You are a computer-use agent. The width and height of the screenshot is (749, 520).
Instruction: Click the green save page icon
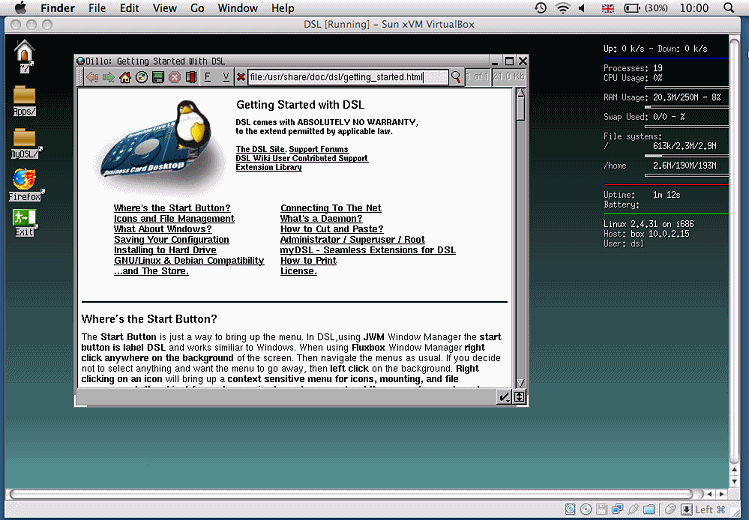[157, 77]
